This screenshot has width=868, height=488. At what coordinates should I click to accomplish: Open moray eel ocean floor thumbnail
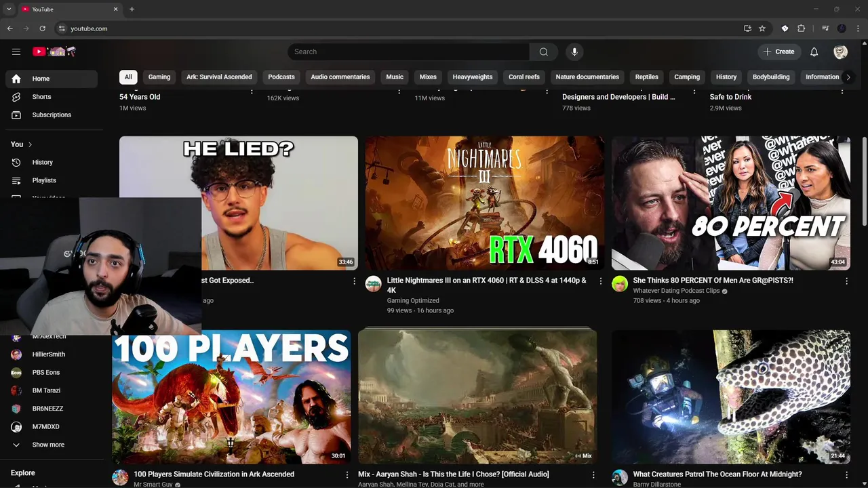tap(731, 397)
